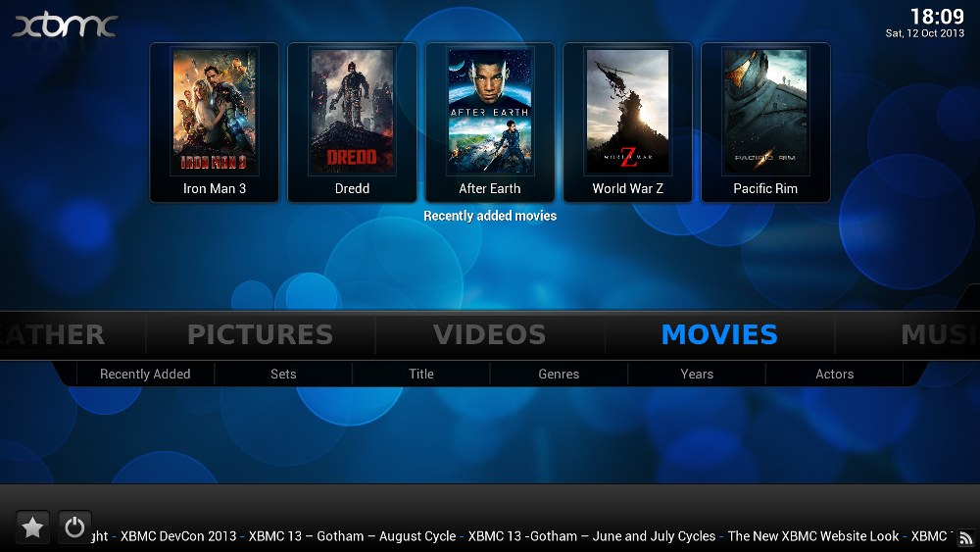Viewport: 980px width, 552px height.
Task: Click the XBMC logo
Action: coord(65,25)
